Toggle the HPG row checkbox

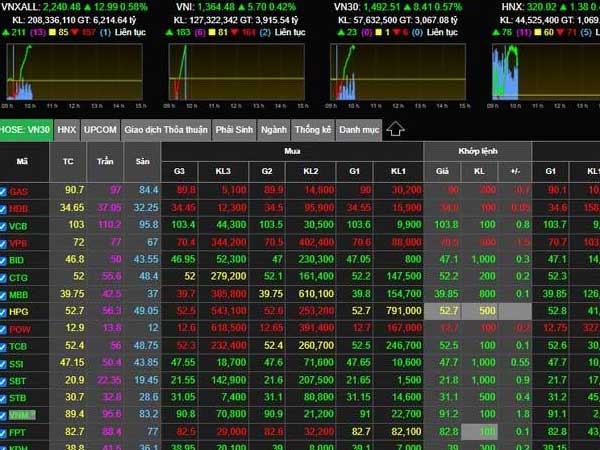[3, 312]
